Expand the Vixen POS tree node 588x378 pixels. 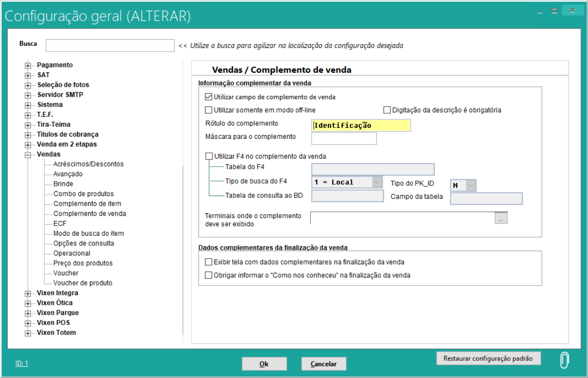click(28, 323)
